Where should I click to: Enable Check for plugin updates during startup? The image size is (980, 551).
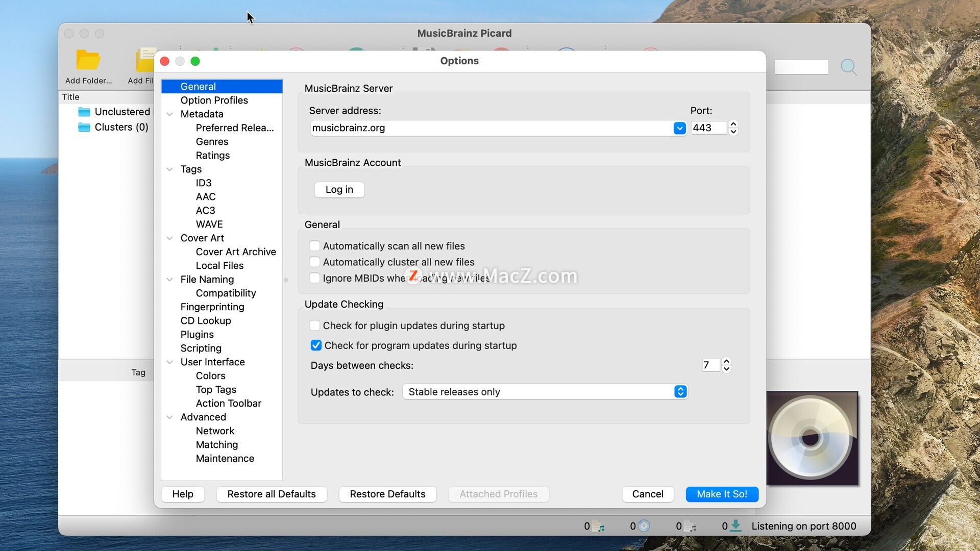(315, 325)
